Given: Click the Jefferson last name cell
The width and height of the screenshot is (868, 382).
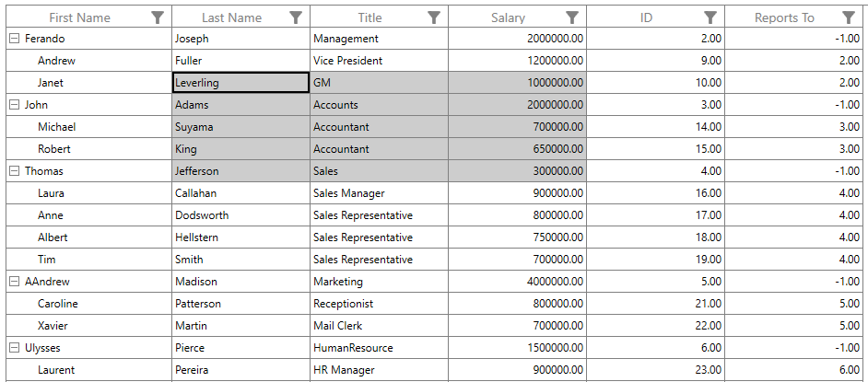Looking at the screenshot, I should (240, 171).
